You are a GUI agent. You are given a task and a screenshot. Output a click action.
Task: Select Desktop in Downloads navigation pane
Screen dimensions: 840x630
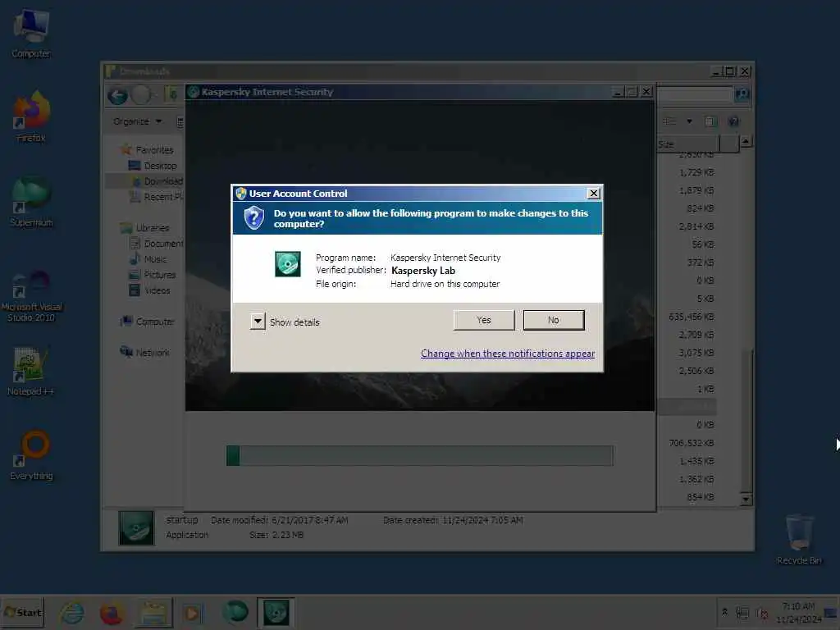[153, 166]
